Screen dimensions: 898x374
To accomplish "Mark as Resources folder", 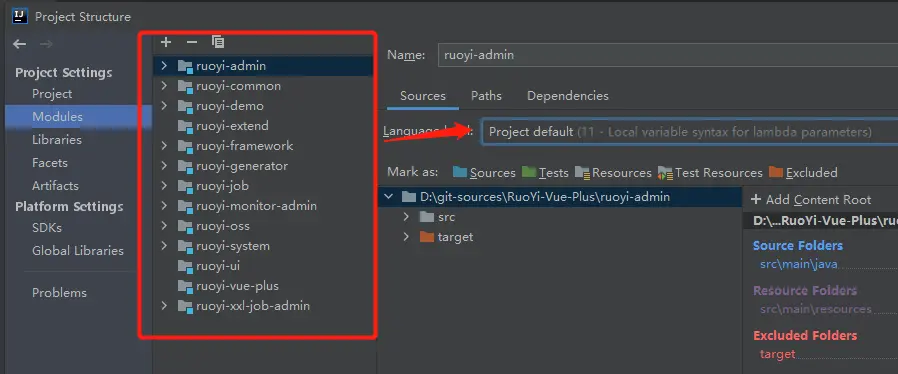I will (x=613, y=172).
